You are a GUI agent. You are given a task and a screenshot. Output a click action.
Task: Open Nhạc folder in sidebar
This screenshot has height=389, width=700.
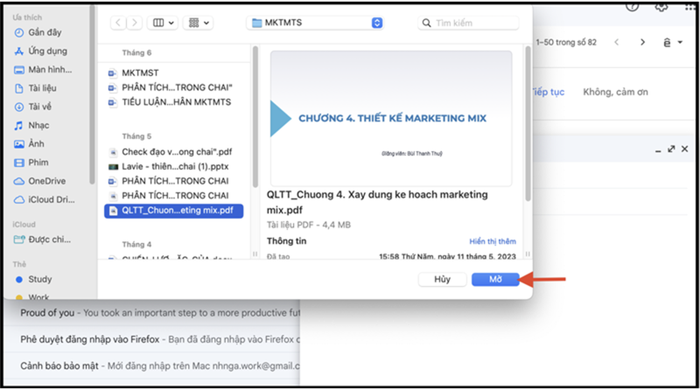32,125
